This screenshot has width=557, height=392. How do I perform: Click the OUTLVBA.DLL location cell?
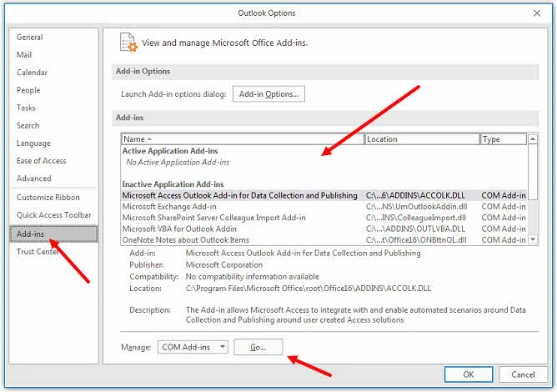tap(415, 229)
